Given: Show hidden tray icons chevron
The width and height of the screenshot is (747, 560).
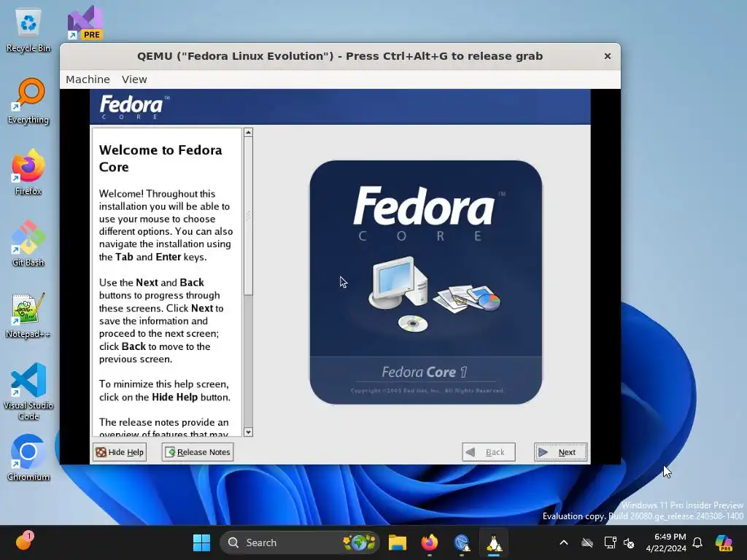Looking at the screenshot, I should (564, 542).
